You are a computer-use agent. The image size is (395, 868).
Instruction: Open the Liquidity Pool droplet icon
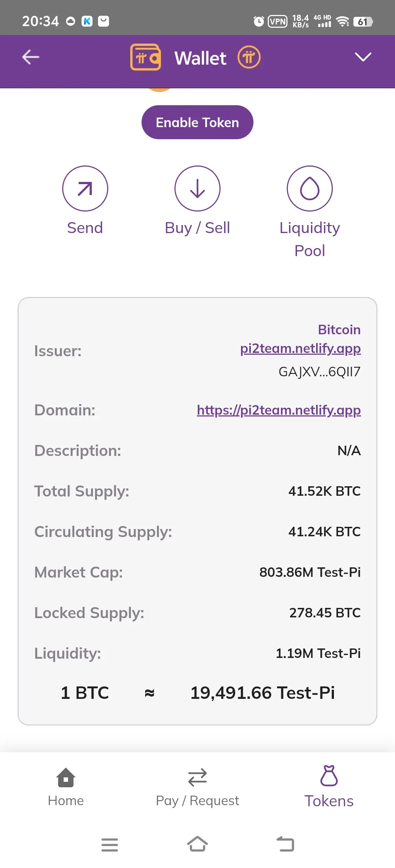[310, 189]
